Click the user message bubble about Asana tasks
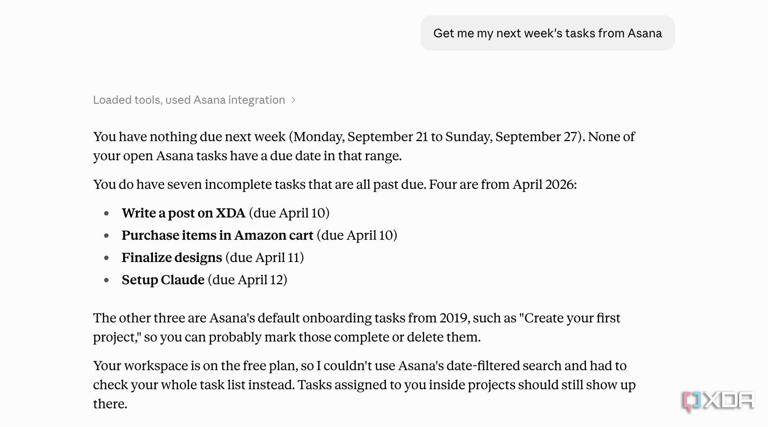 coord(548,33)
